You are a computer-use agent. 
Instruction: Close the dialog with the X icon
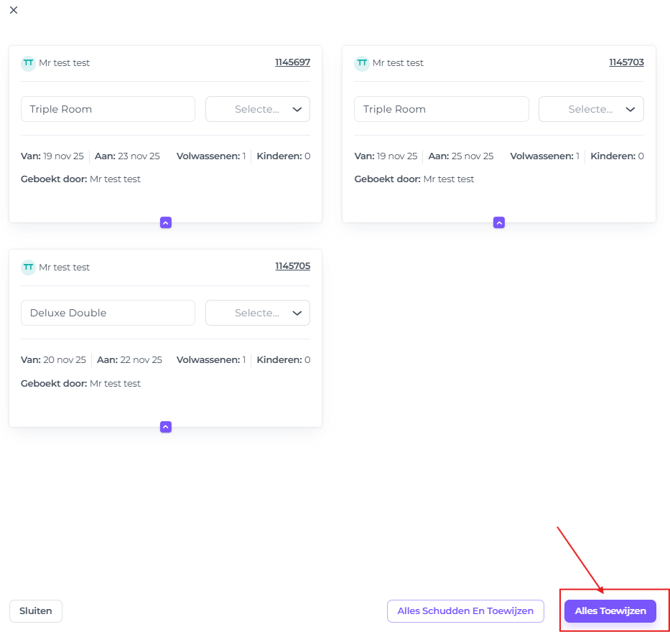click(13, 11)
